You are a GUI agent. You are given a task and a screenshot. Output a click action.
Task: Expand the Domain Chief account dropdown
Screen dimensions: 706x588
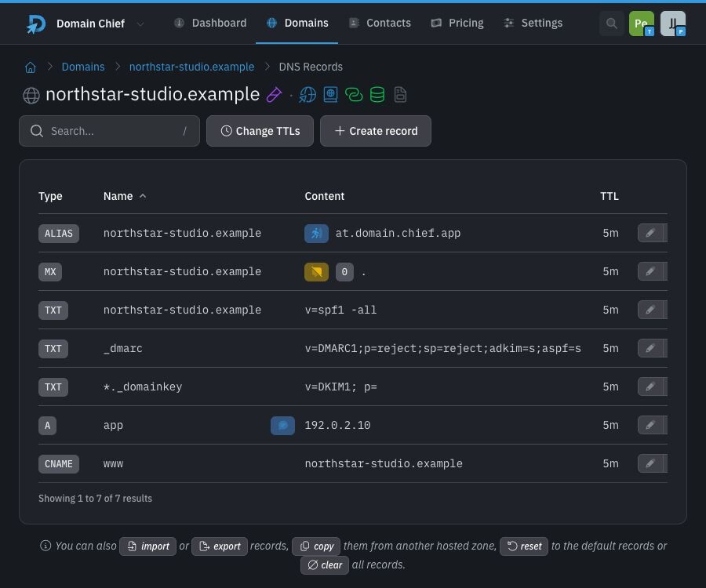[x=140, y=24]
